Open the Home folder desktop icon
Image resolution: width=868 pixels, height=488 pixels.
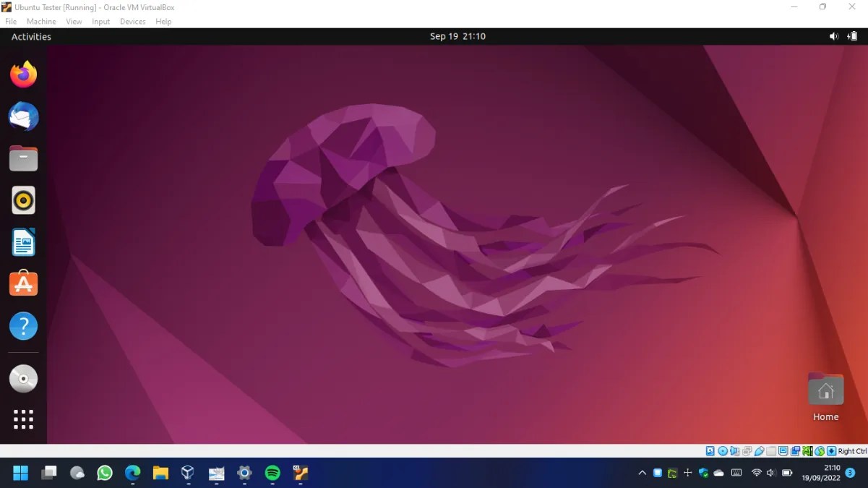coord(825,397)
